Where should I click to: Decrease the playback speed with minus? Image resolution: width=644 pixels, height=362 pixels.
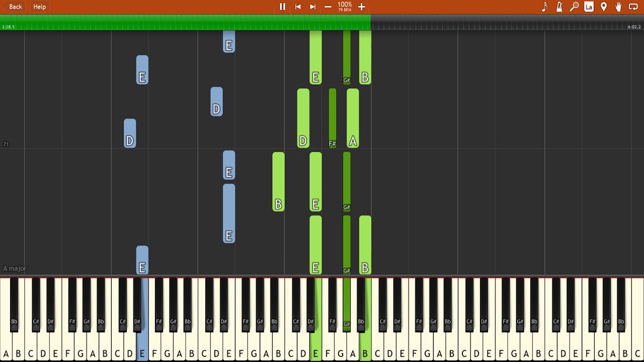(x=328, y=7)
